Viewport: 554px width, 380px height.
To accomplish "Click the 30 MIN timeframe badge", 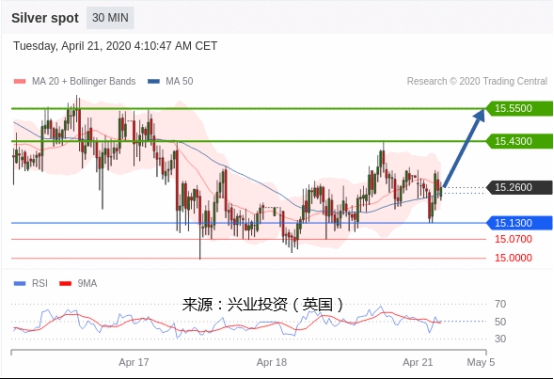I will 110,18.
